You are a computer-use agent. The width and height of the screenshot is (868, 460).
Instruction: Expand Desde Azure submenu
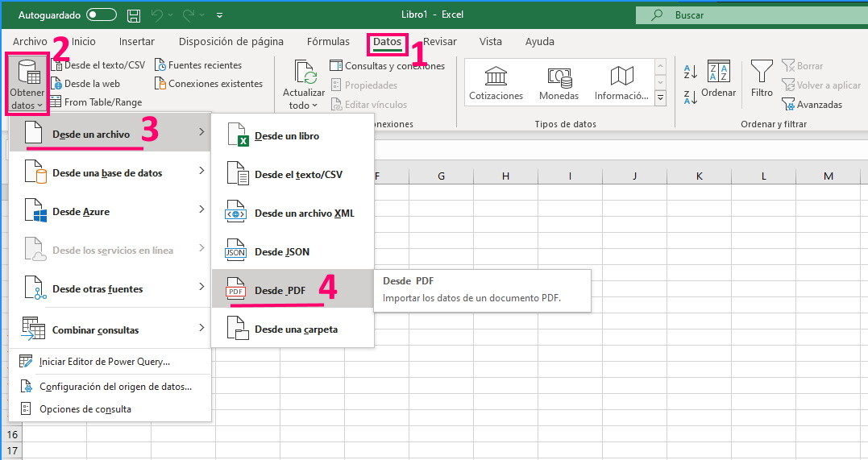110,209
